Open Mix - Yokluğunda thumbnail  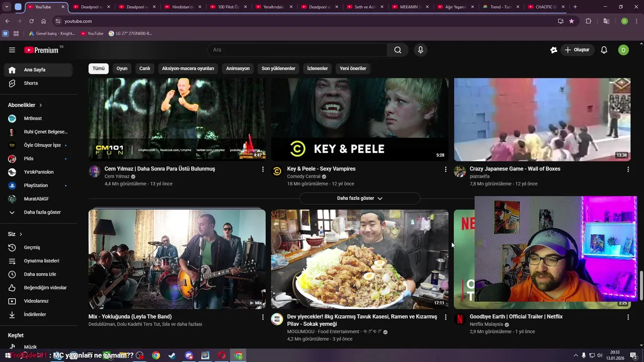pyautogui.click(x=177, y=259)
